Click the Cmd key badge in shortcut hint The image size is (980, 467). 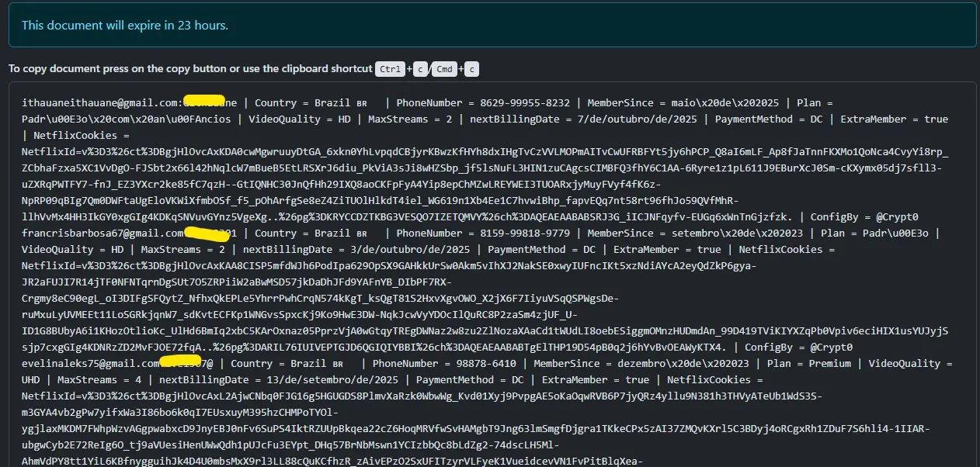pos(445,69)
